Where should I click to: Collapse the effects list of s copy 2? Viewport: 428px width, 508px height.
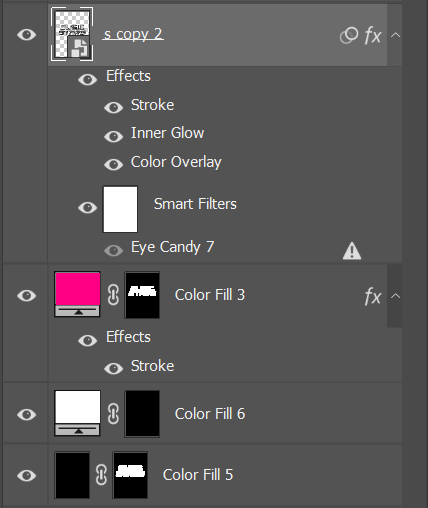click(x=395, y=35)
